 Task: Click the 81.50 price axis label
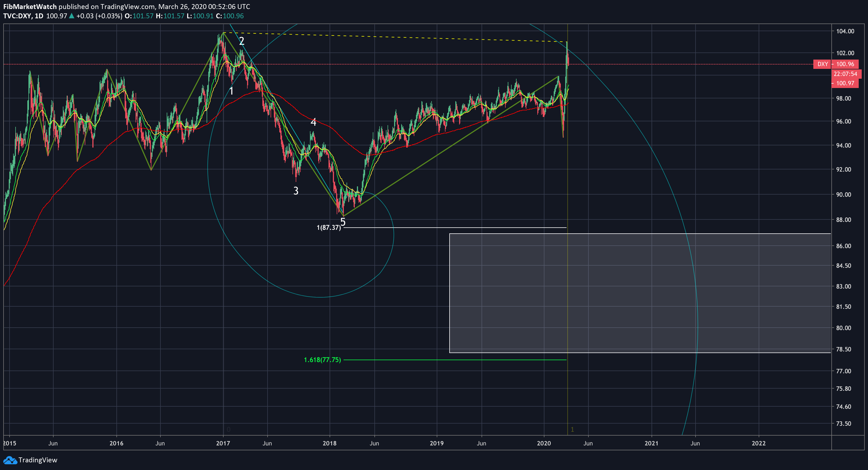click(844, 307)
